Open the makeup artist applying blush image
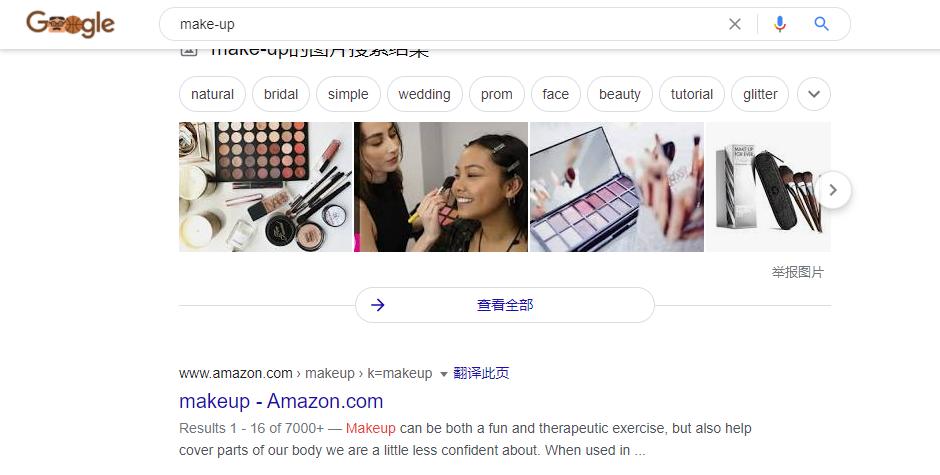 coord(441,187)
